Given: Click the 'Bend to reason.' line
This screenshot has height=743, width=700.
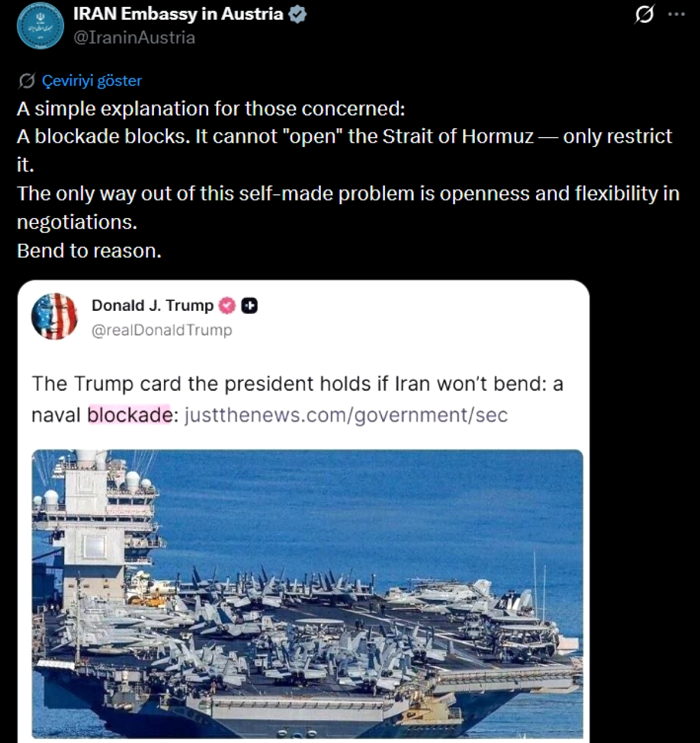Looking at the screenshot, I should (x=89, y=251).
